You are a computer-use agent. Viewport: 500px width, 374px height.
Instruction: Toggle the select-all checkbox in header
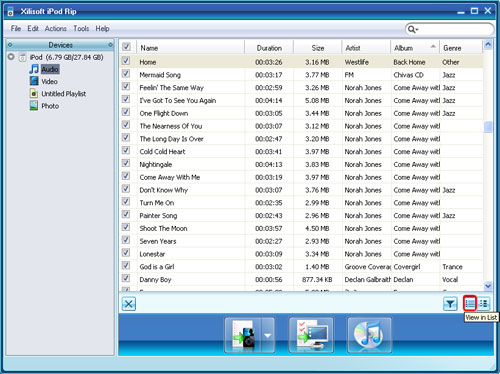coord(126,47)
